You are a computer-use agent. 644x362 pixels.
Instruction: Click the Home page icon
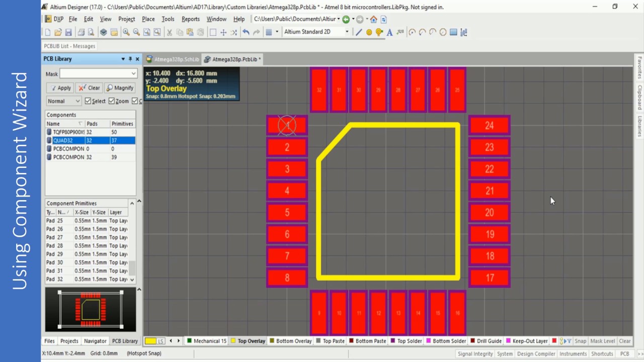[x=373, y=19]
